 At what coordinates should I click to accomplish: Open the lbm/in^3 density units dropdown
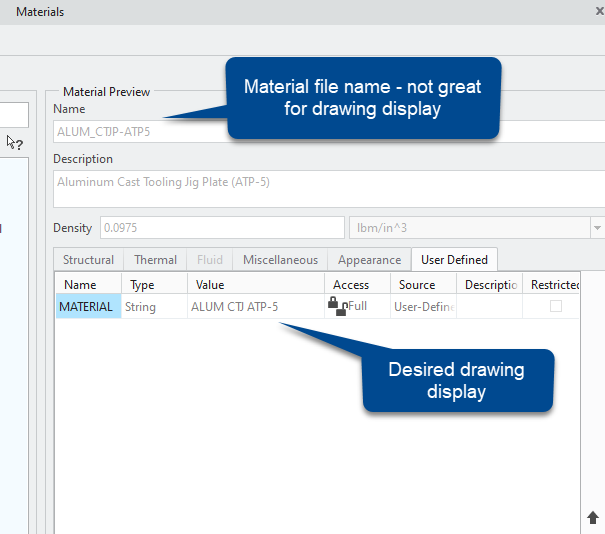coord(597,228)
